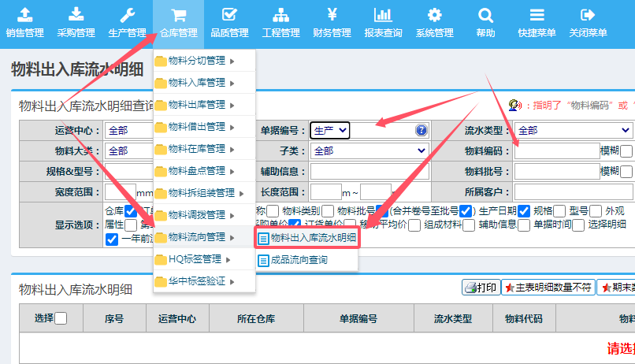Viewport: 635px width, 364px height.
Task: Open the 子类 dropdown
Action: [369, 150]
